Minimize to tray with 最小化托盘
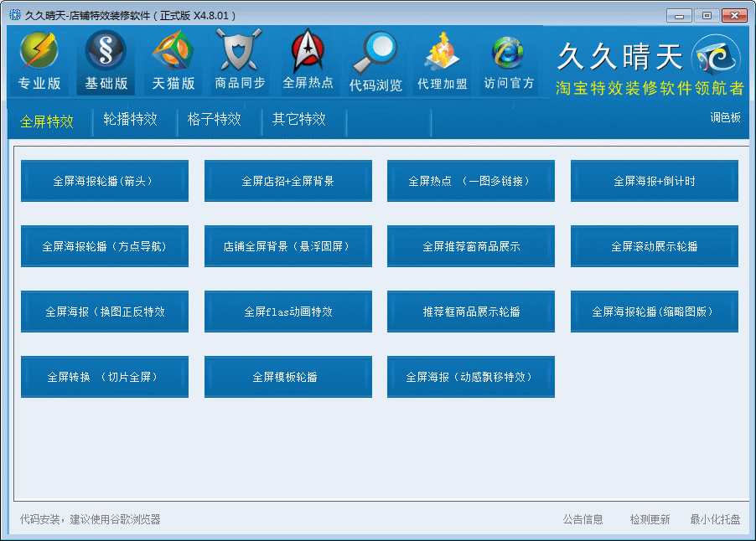The width and height of the screenshot is (756, 541). [x=715, y=519]
